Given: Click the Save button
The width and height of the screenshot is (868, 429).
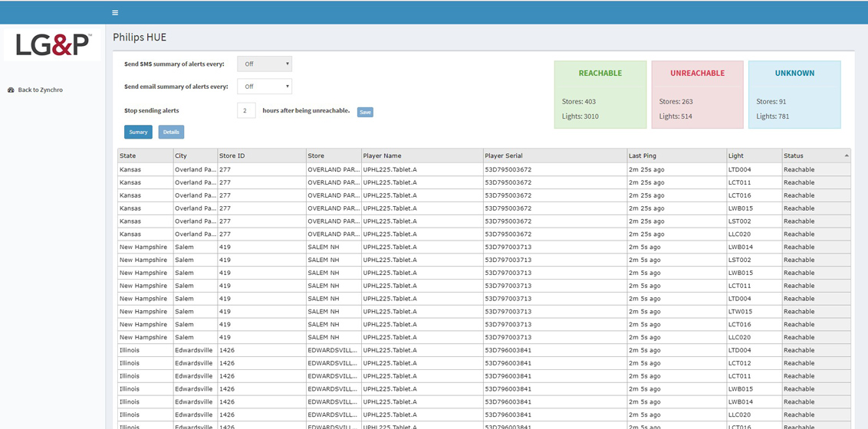Looking at the screenshot, I should [365, 112].
